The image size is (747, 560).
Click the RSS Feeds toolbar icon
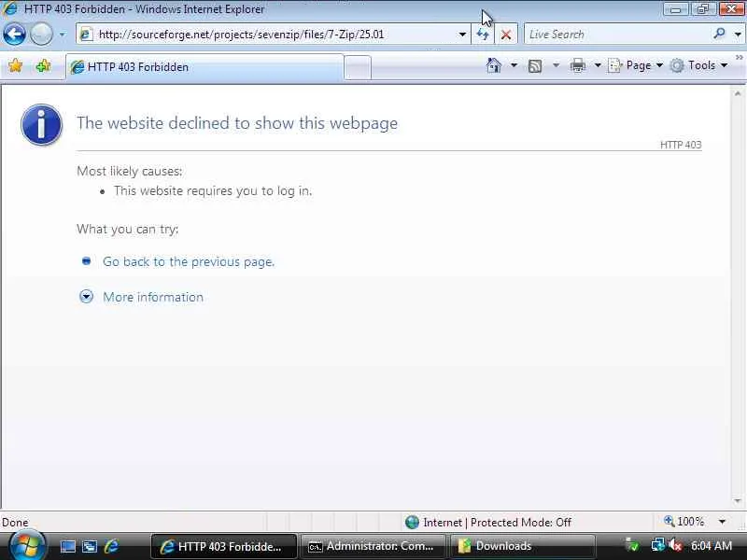tap(535, 65)
